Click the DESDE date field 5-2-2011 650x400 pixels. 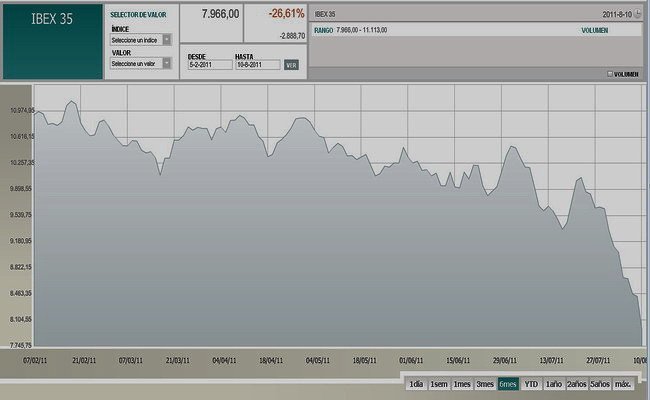point(210,65)
